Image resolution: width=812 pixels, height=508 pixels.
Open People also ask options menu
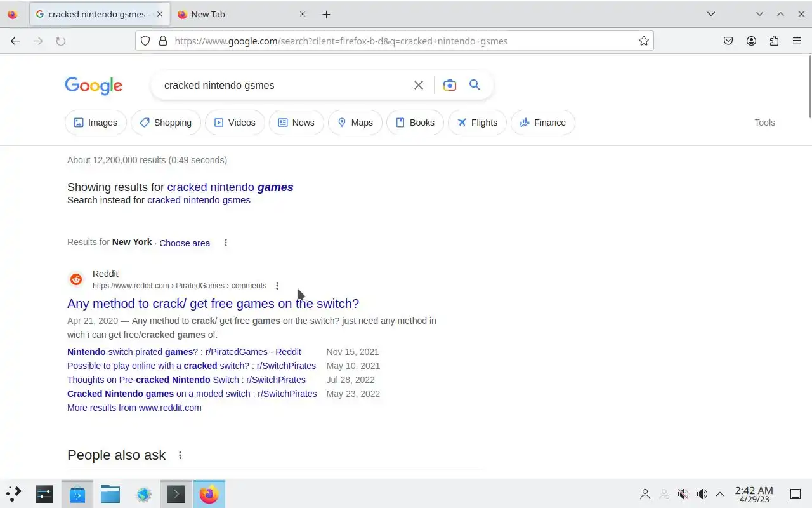coord(180,455)
